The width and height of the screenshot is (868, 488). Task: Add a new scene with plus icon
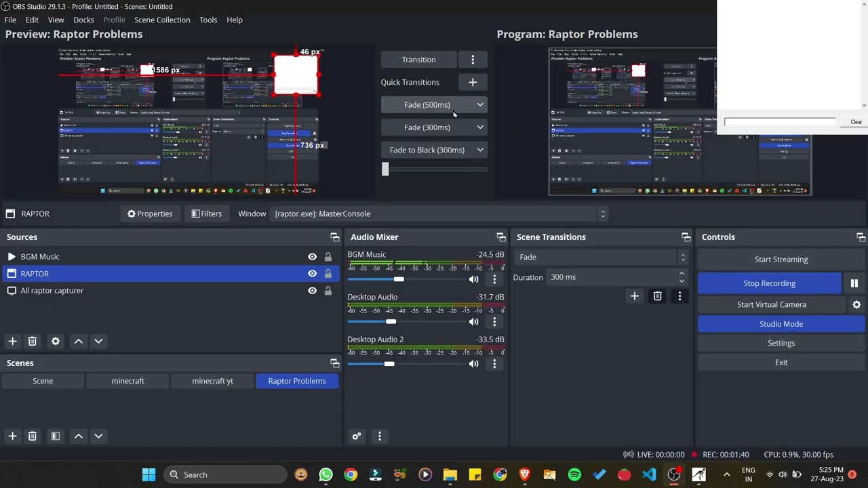click(12, 436)
